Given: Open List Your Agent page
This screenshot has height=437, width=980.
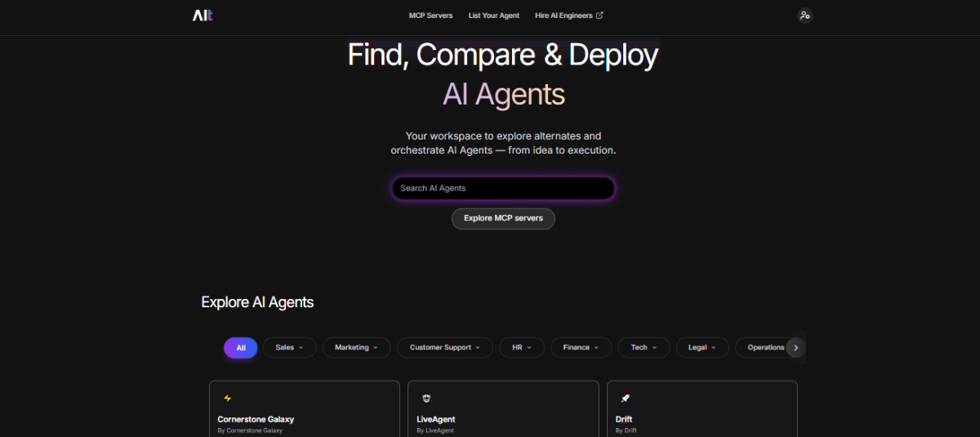Looking at the screenshot, I should (x=494, y=16).
